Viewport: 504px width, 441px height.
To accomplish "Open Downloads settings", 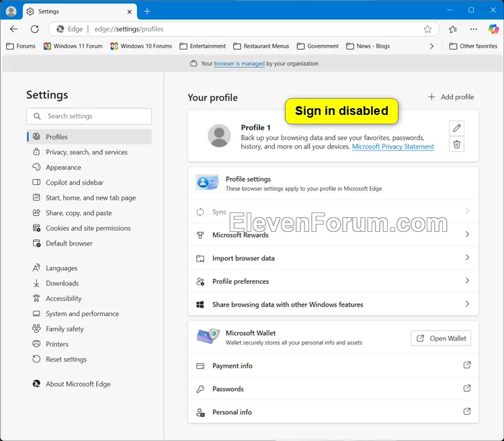I will click(89, 284).
